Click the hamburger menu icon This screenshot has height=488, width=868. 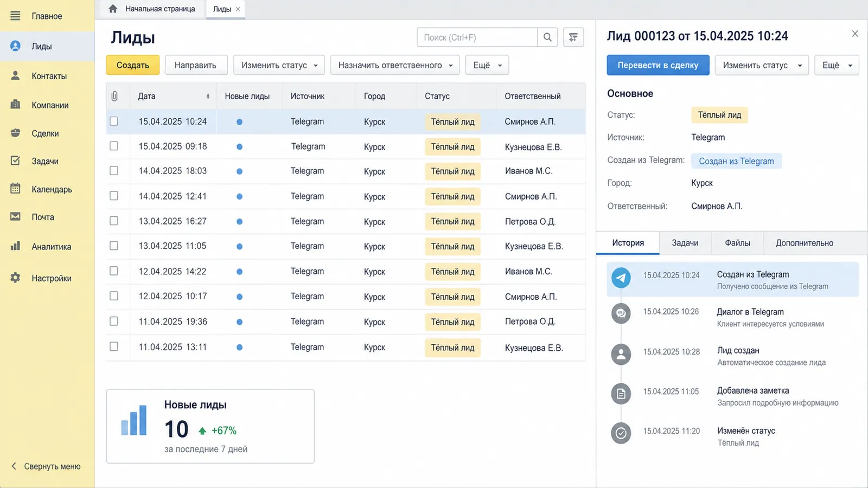click(x=15, y=16)
